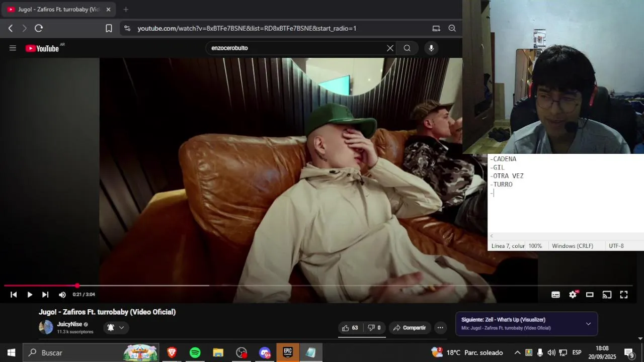Open Epic Games Launcher from taskbar
This screenshot has width=644, height=362.
coord(288,353)
